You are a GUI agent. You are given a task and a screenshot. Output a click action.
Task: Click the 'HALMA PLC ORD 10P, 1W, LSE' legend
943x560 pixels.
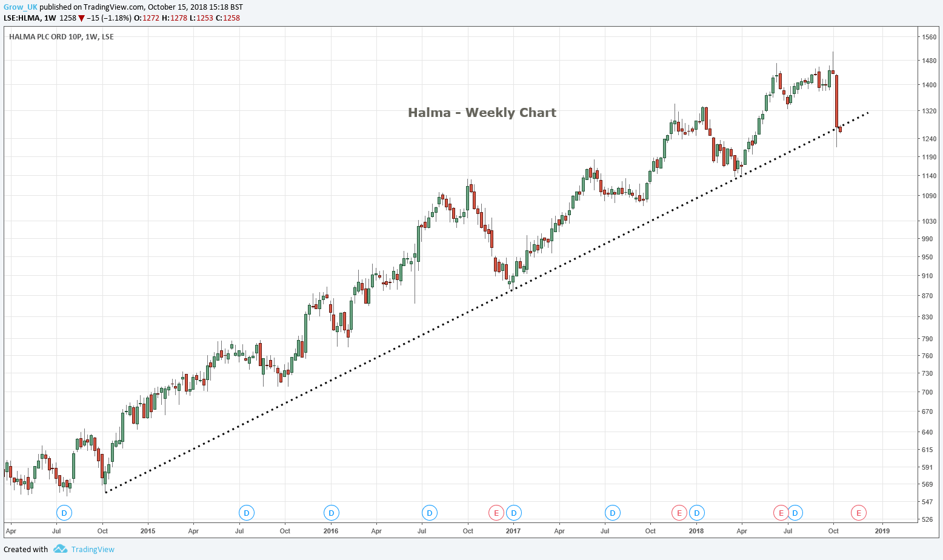[61, 36]
